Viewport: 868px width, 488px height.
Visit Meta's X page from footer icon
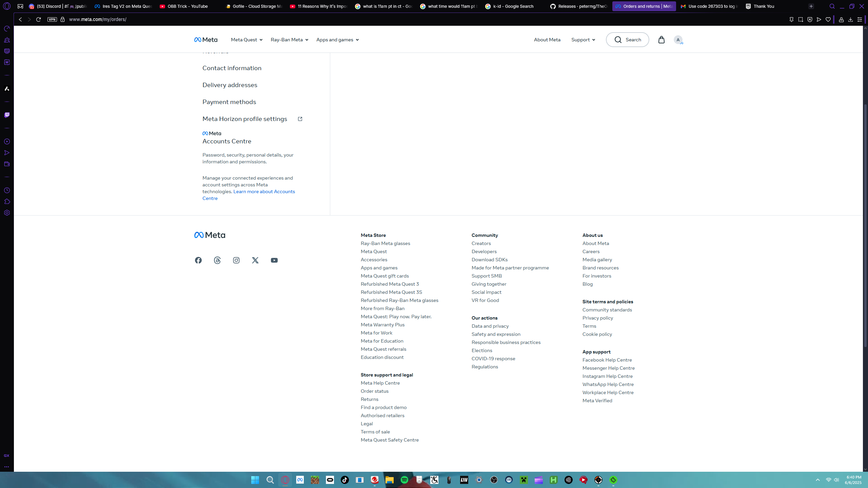click(x=255, y=260)
